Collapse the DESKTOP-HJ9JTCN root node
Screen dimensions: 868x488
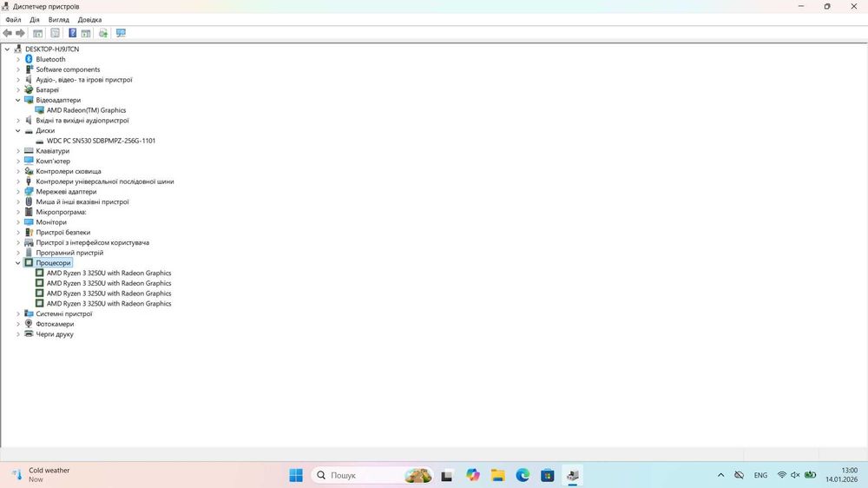click(x=7, y=49)
